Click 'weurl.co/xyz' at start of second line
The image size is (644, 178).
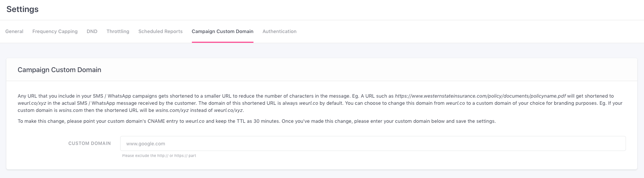[32, 103]
